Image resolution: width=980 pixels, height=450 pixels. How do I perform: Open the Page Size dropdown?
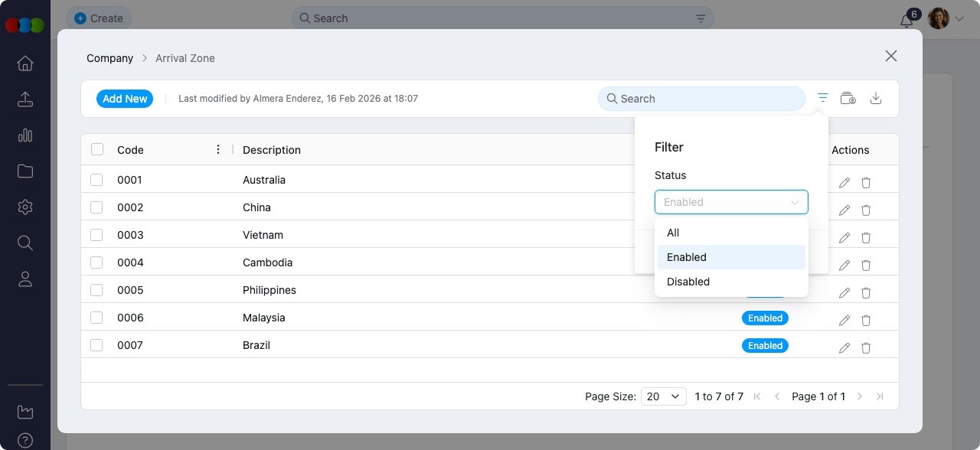coord(663,396)
